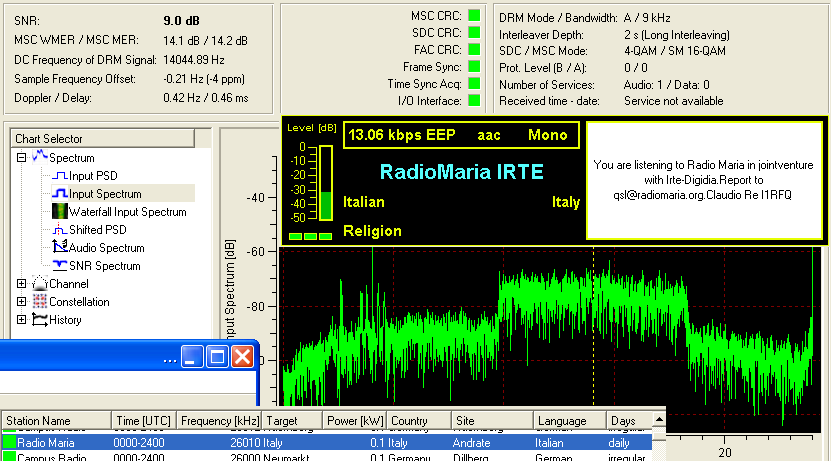The width and height of the screenshot is (831, 461).
Task: Close the small blue-titled window
Action: coord(243,357)
